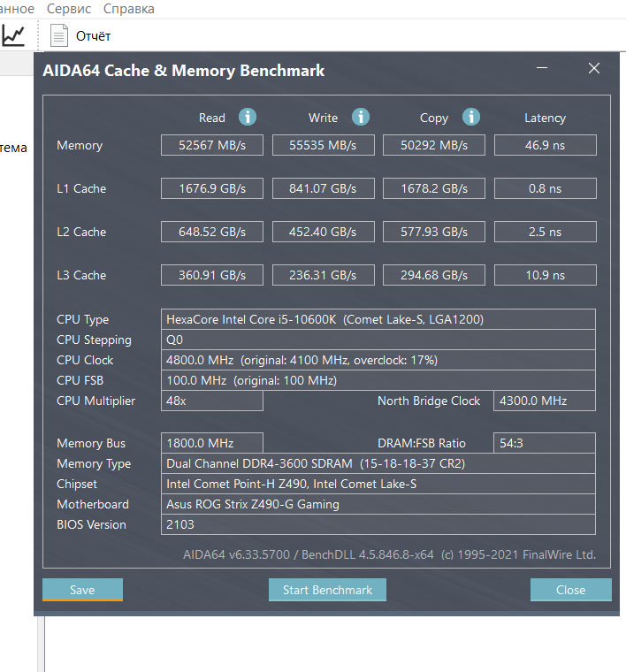Image resolution: width=626 pixels, height=672 pixels.
Task: Open the Read benchmark info icon
Action: point(248,117)
